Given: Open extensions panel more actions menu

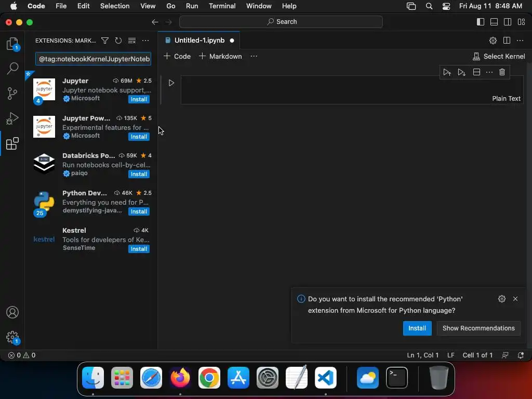Looking at the screenshot, I should (x=145, y=41).
